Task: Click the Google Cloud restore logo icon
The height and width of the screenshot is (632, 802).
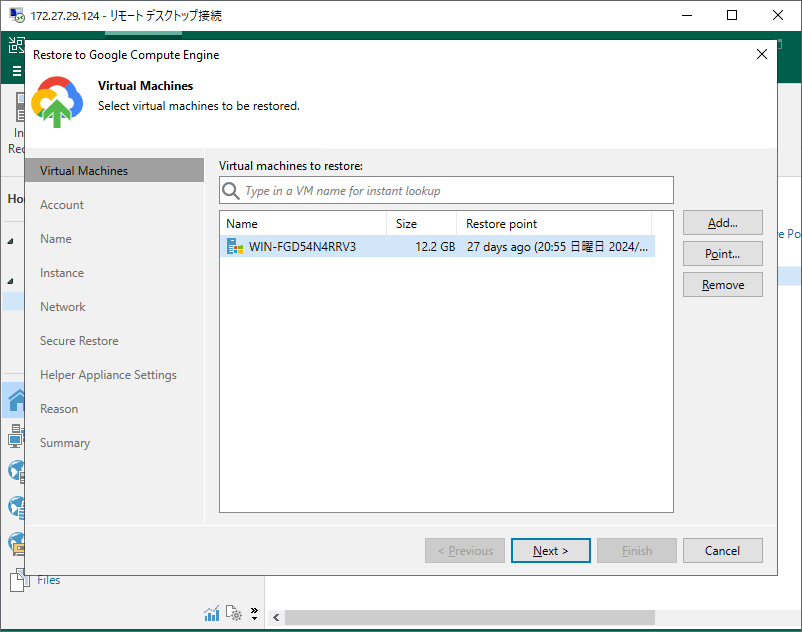Action: coord(57,102)
